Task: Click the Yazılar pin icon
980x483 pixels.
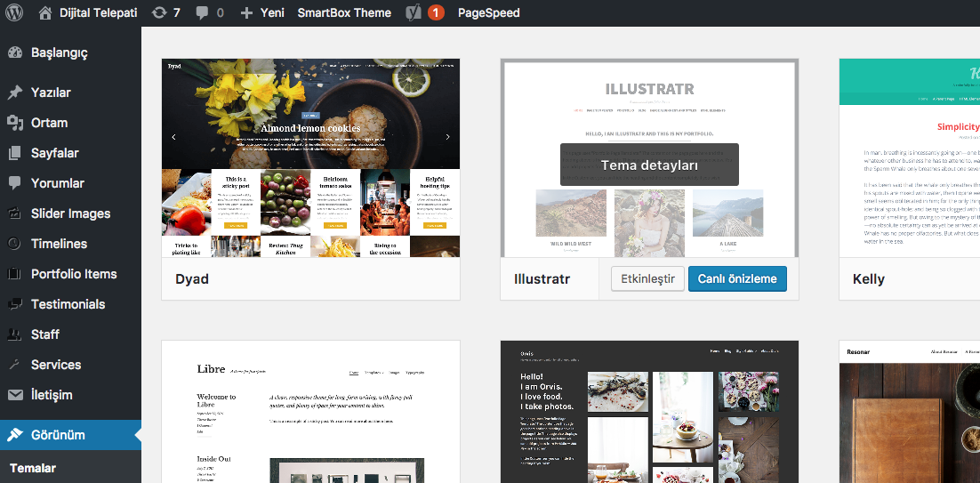Action: (15, 93)
